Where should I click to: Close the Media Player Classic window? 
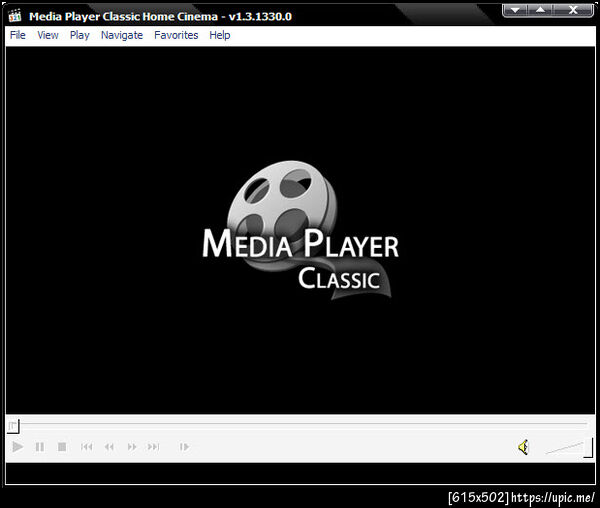pos(573,10)
